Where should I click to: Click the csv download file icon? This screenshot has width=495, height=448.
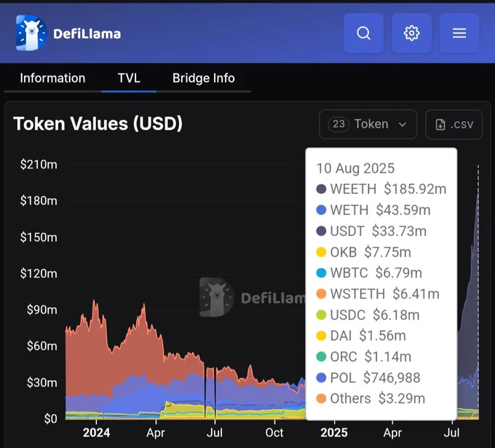[440, 125]
